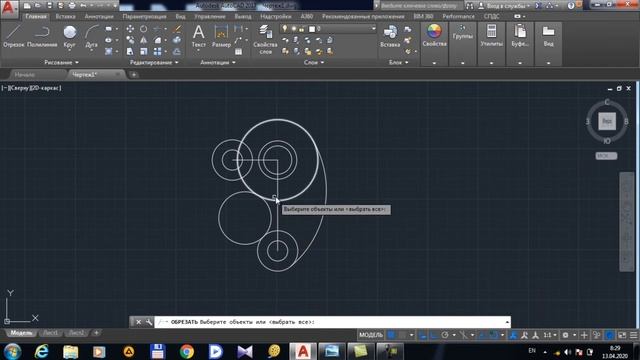Click the Explode tool icon
This screenshot has width=640, height=360.
177,40
